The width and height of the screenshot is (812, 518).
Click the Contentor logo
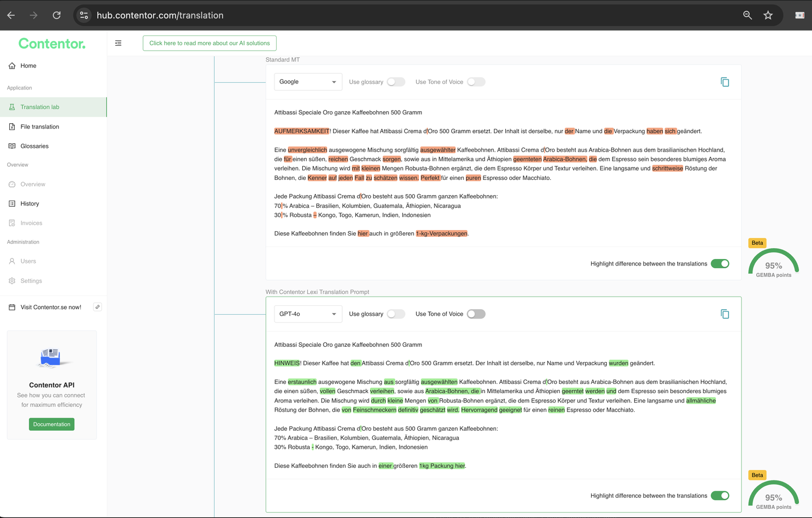tap(52, 44)
